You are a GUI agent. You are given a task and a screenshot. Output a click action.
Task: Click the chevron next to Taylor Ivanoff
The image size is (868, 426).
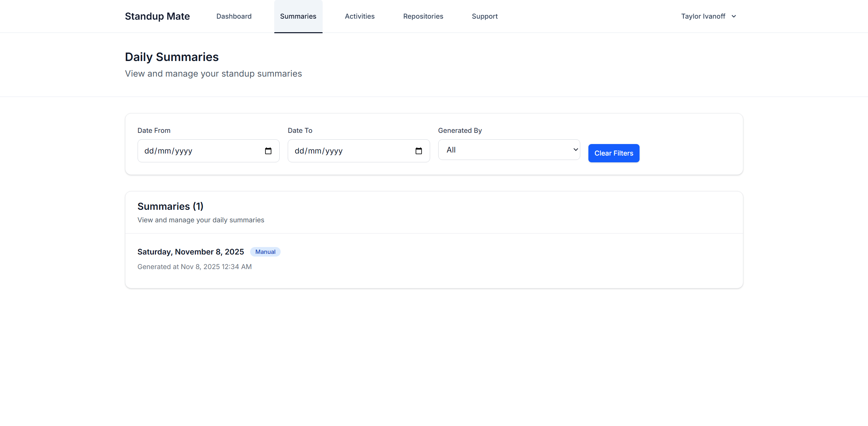(734, 16)
